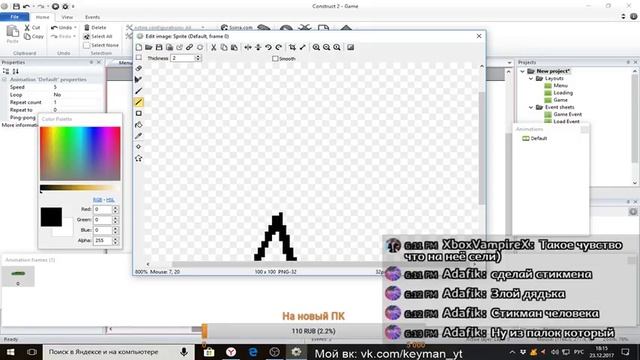Switch color mode to RGB link

click(98, 200)
